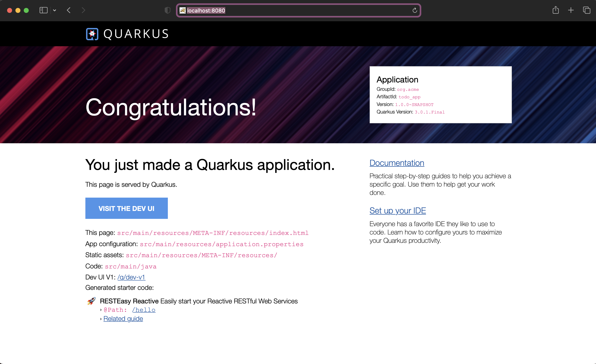This screenshot has height=364, width=596.
Task: Open a new browser tab
Action: (x=571, y=10)
